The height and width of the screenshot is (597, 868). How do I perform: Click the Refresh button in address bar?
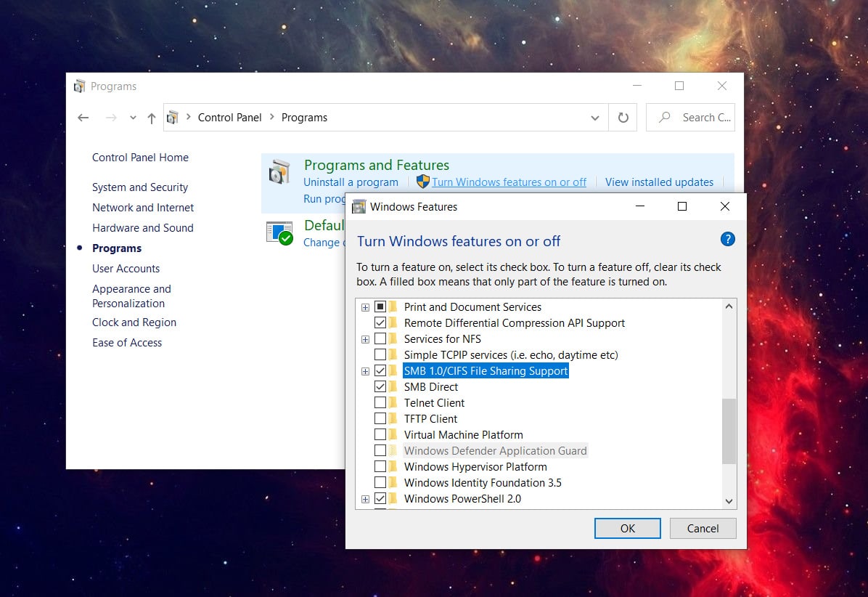click(623, 118)
